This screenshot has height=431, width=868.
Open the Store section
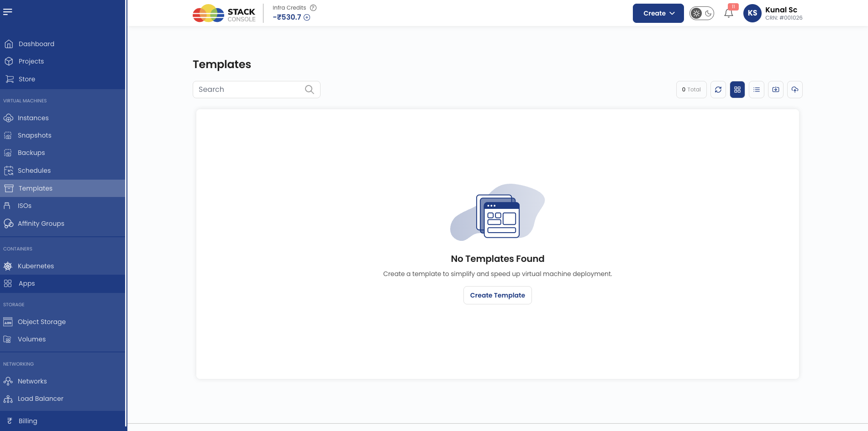tap(63, 79)
